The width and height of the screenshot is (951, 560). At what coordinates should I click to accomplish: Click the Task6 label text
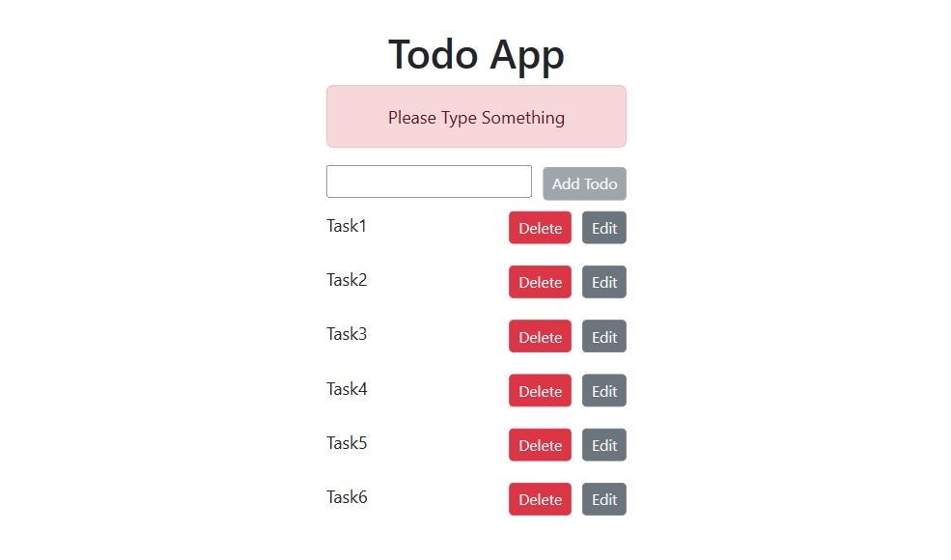point(347,497)
